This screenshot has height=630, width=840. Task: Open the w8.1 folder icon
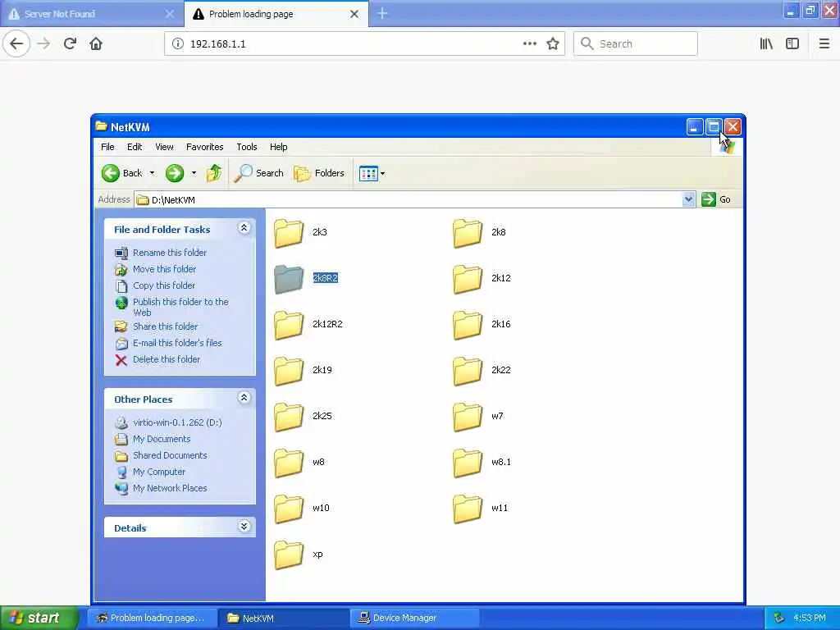[468, 463]
